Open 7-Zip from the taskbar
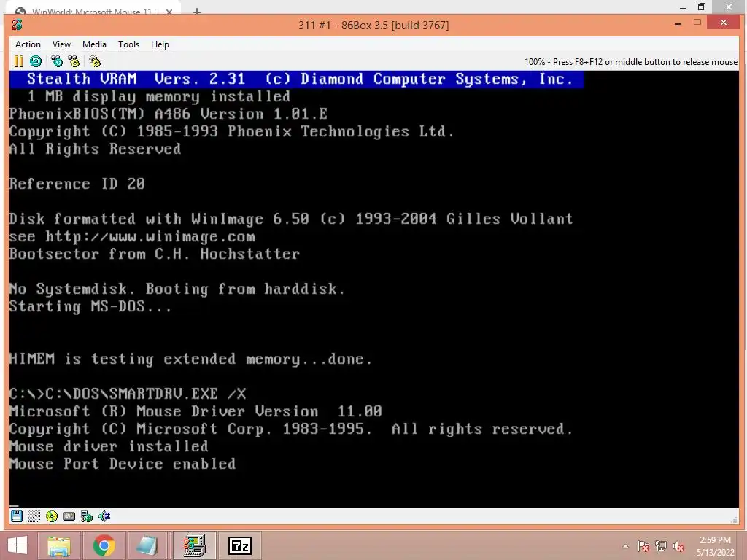This screenshot has height=560, width=747. (240, 545)
